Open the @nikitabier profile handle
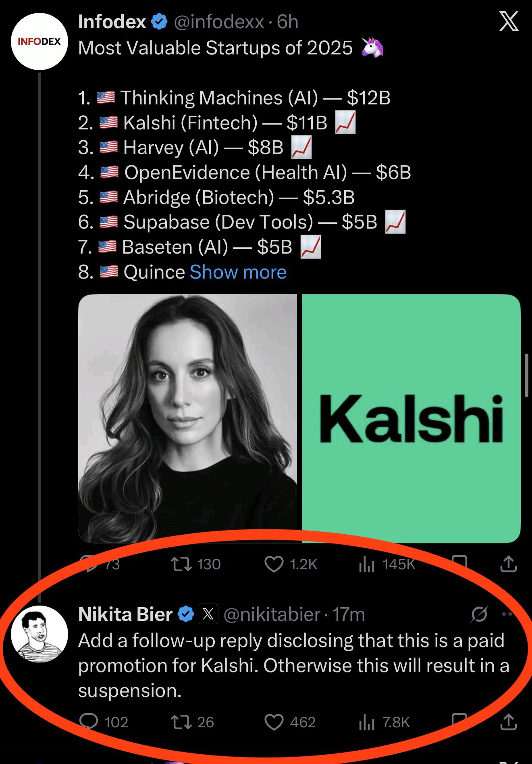 tap(272, 614)
